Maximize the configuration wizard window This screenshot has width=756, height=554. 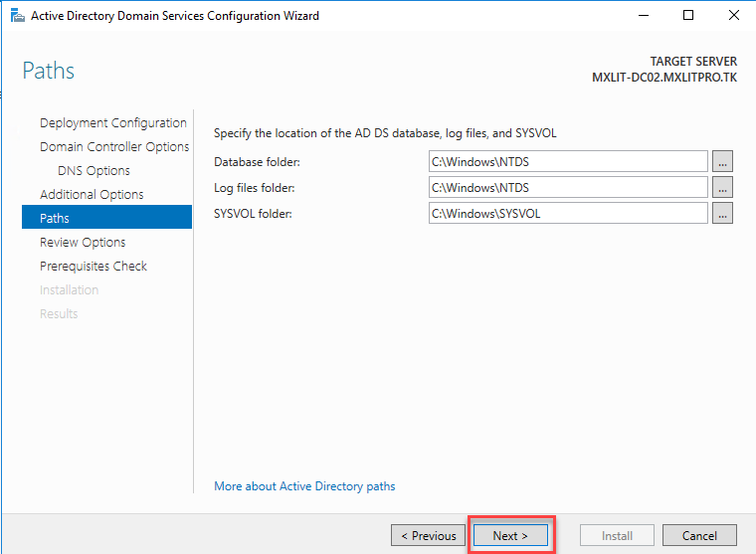[x=688, y=16]
